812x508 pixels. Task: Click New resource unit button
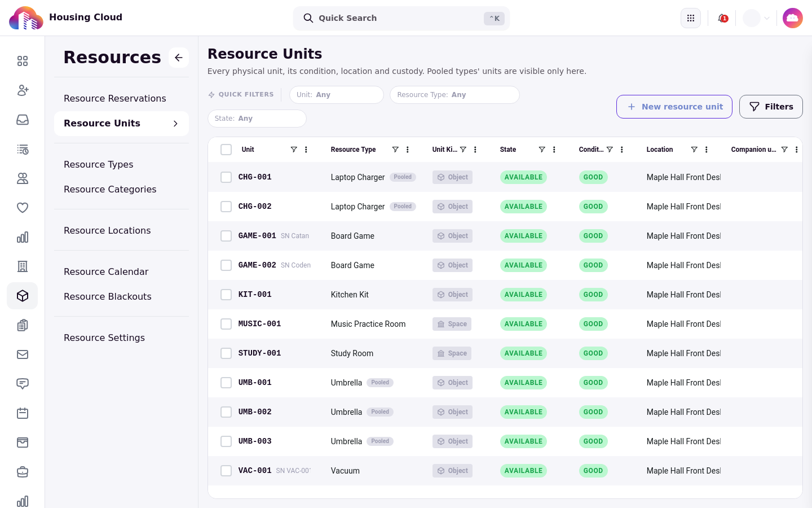(x=674, y=107)
